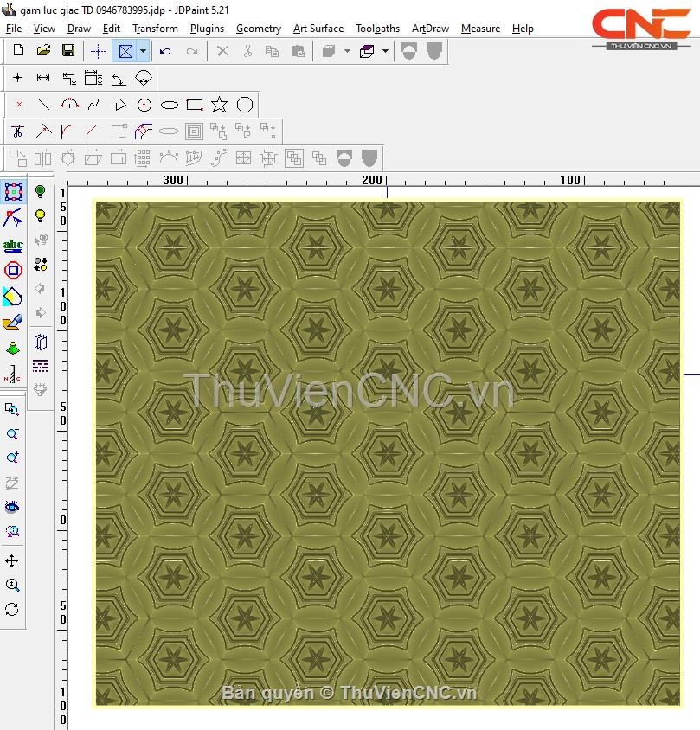The image size is (700, 730).
Task: Click the red octagon tool in sidebar
Action: tap(13, 270)
